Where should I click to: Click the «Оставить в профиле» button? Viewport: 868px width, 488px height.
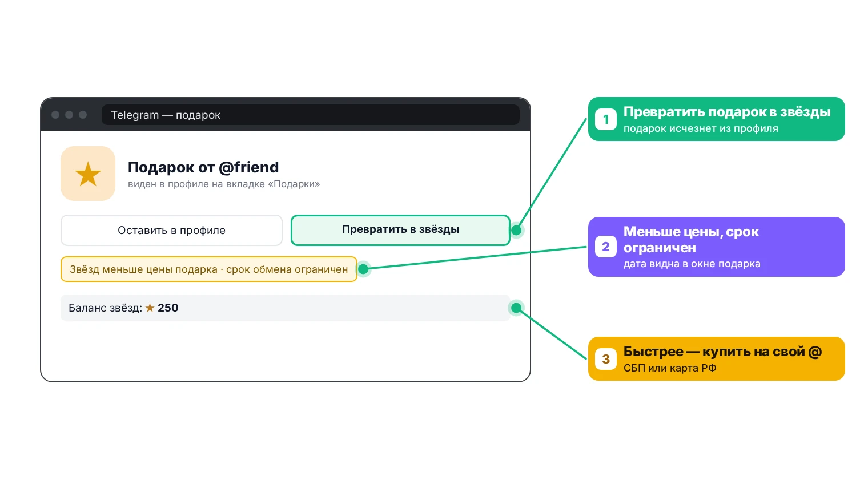[171, 230]
